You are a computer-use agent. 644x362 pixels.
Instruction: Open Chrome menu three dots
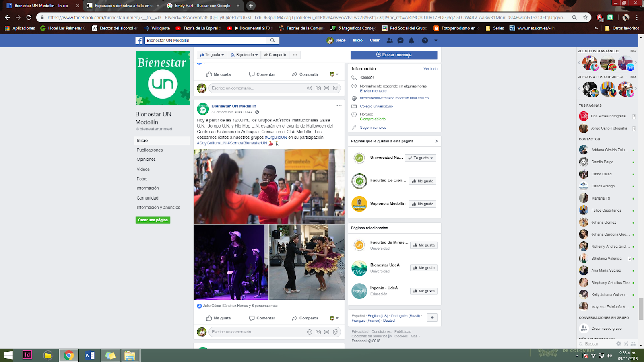(637, 17)
